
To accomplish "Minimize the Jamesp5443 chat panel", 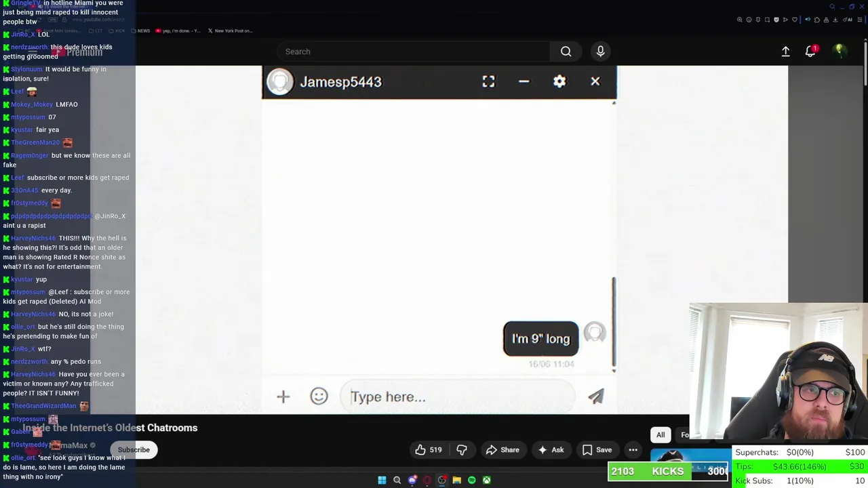I will point(524,81).
